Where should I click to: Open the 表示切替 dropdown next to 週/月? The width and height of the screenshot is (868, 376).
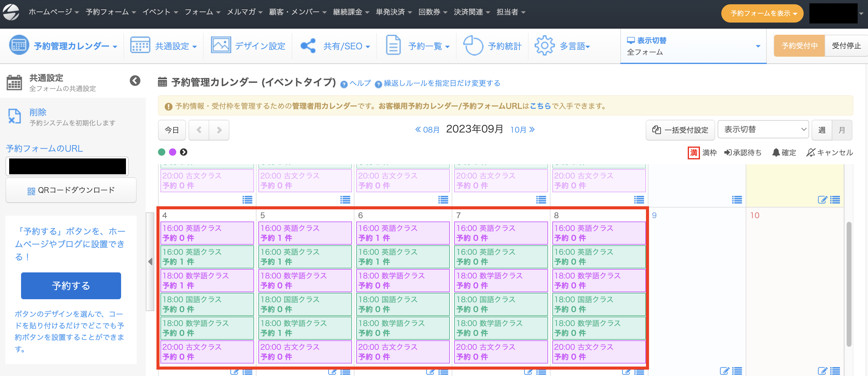click(762, 129)
